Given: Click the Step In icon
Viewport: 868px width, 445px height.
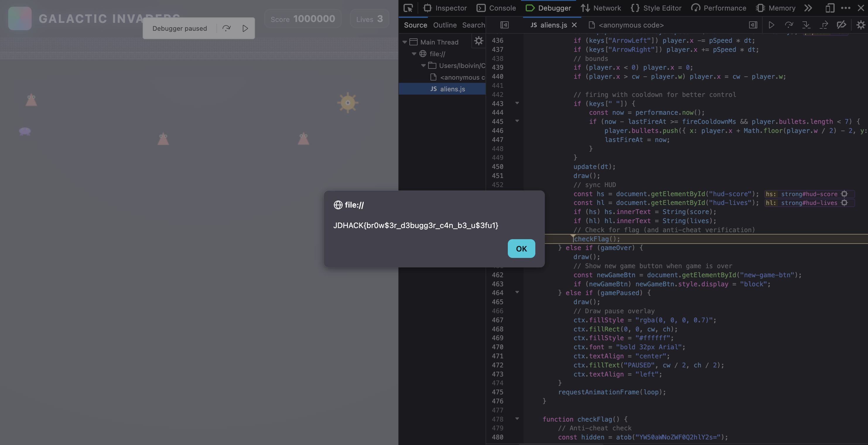Looking at the screenshot, I should [806, 25].
